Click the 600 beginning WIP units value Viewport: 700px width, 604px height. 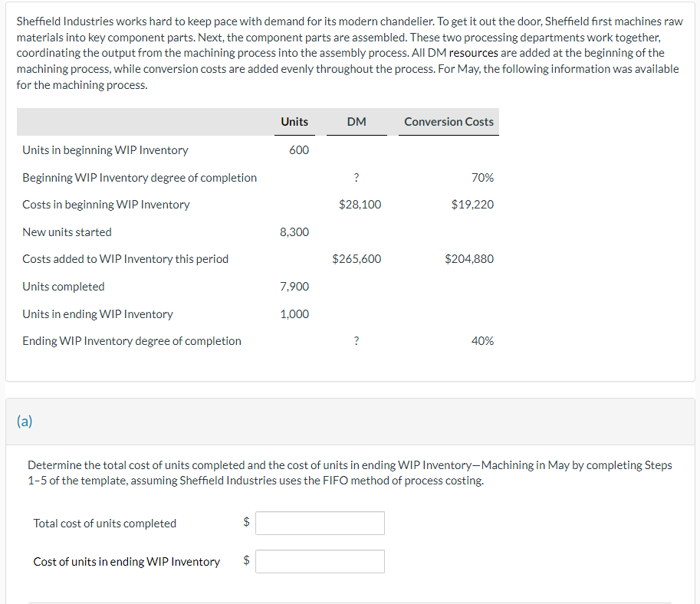[299, 150]
